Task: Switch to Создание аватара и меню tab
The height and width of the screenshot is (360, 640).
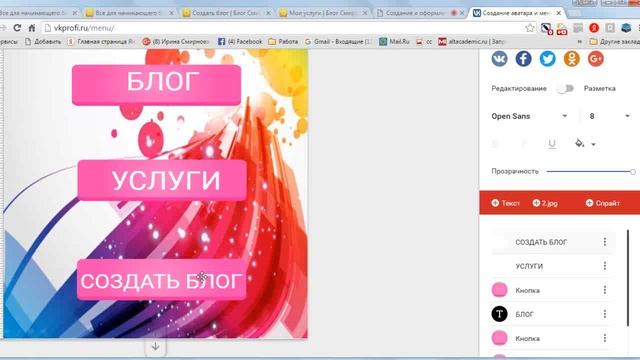Action: [x=517, y=13]
